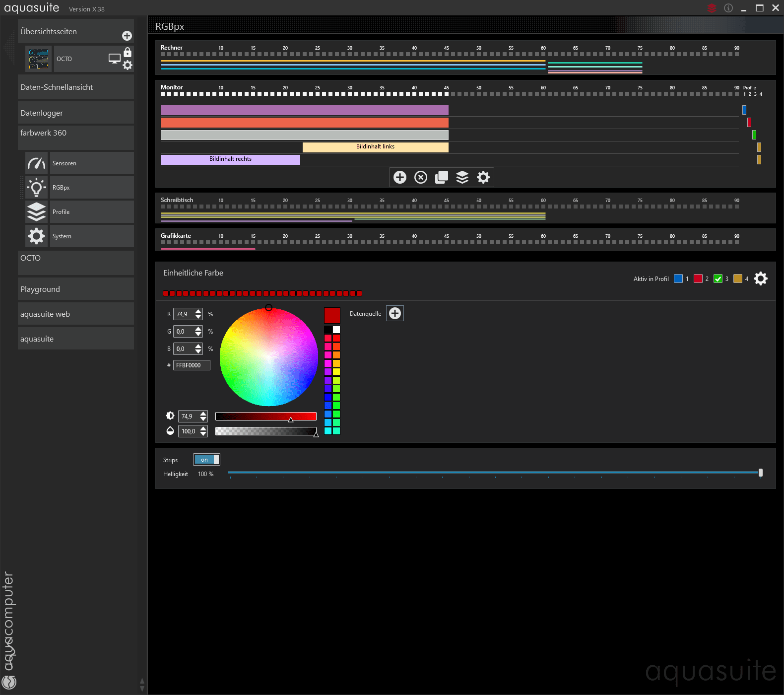This screenshot has height=695, width=784.
Task: Open the Profile layers icon in sidebar
Action: pyautogui.click(x=37, y=212)
